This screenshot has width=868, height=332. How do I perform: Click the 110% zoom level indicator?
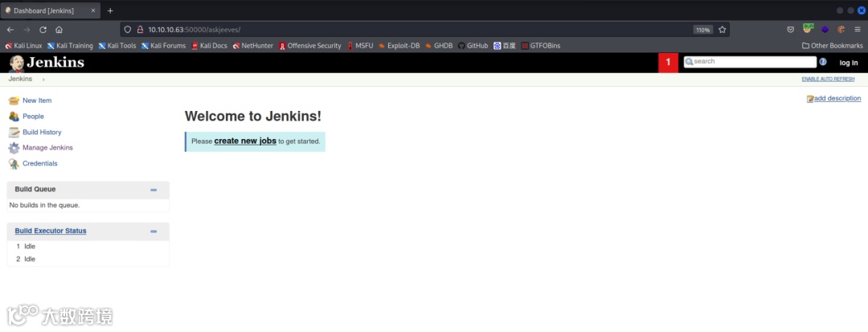703,30
